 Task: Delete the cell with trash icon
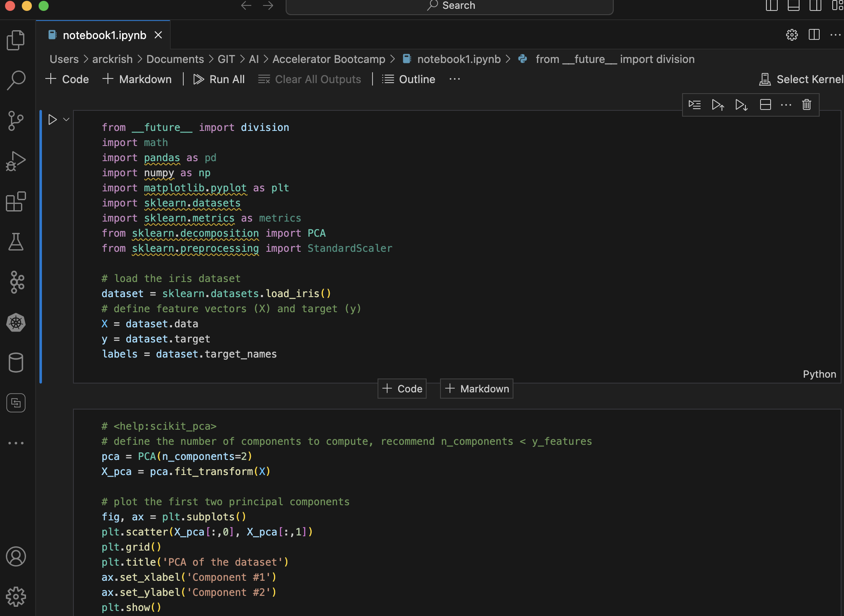pyautogui.click(x=807, y=104)
